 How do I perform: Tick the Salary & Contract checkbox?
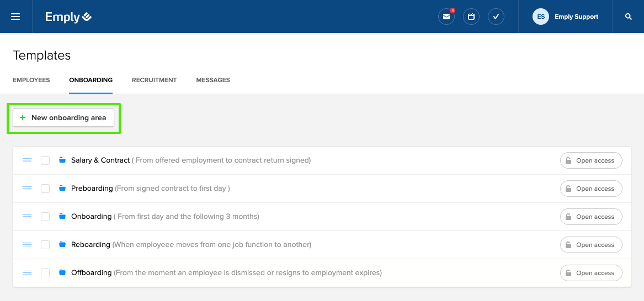pos(45,160)
